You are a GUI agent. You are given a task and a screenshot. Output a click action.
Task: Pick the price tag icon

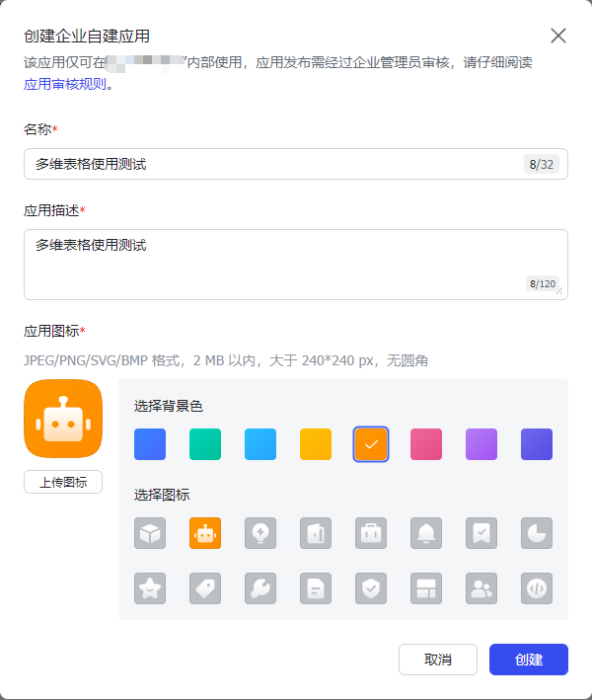coord(205,588)
